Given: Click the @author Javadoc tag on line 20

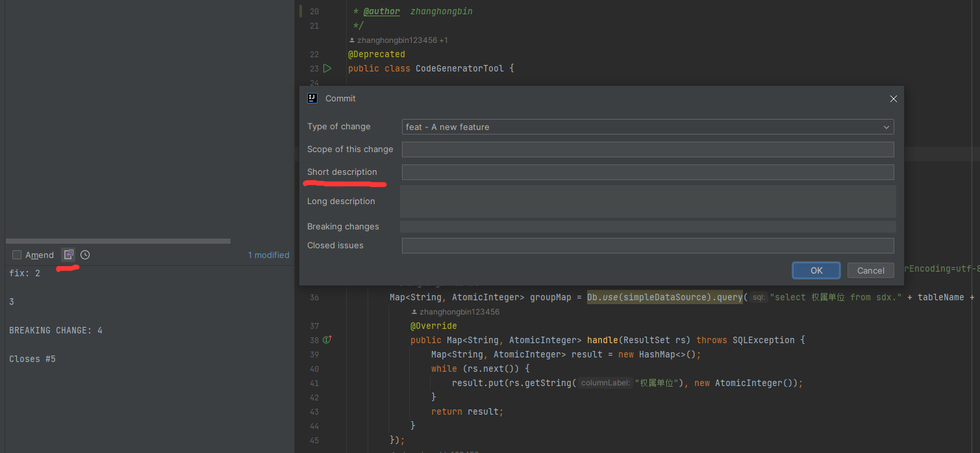Looking at the screenshot, I should pos(381,12).
